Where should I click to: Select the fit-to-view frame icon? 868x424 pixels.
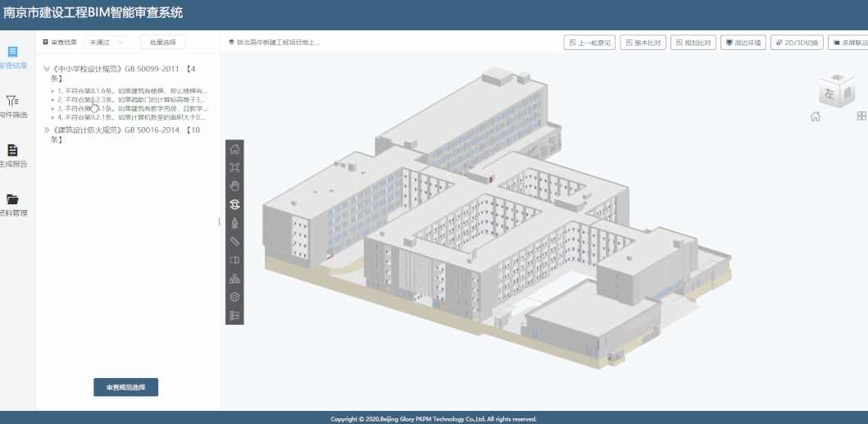point(234,167)
